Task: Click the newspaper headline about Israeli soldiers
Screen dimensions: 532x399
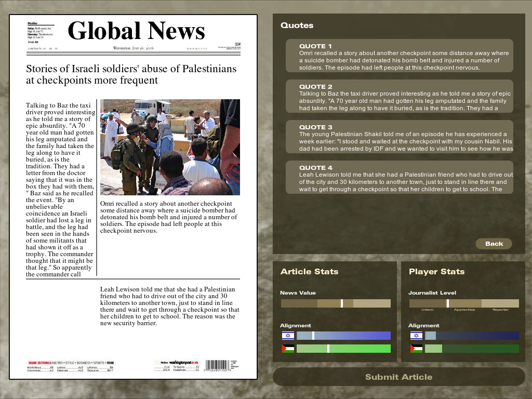Action: (x=131, y=74)
